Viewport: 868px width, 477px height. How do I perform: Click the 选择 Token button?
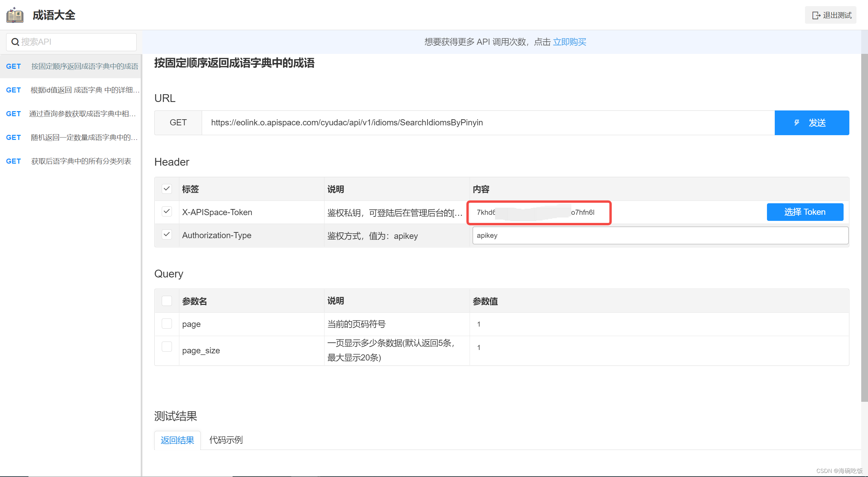pos(805,212)
